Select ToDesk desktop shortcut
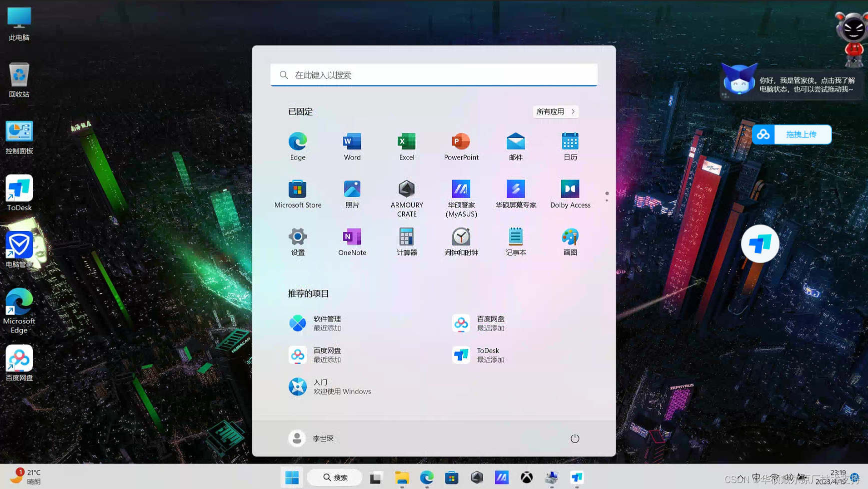Viewport: 868px width, 489px height. pos(19,193)
